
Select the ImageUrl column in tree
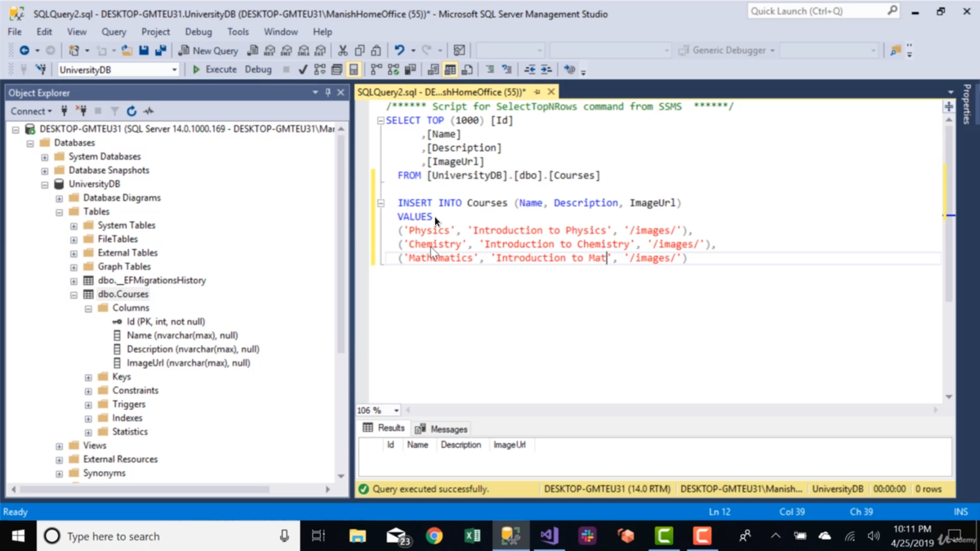click(188, 363)
